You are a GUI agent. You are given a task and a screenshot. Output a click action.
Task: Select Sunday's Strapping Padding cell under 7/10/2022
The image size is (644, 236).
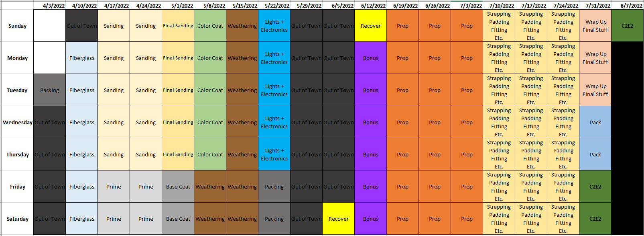tap(499, 26)
